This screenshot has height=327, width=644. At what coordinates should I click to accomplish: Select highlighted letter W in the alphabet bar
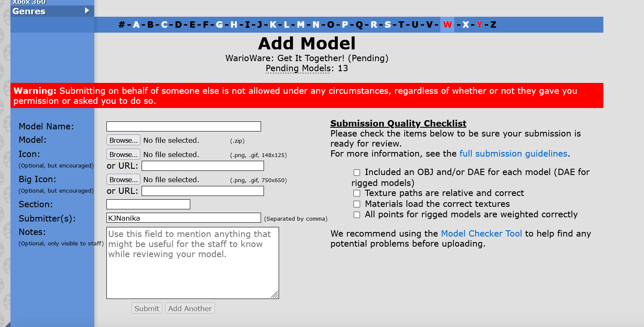(447, 25)
